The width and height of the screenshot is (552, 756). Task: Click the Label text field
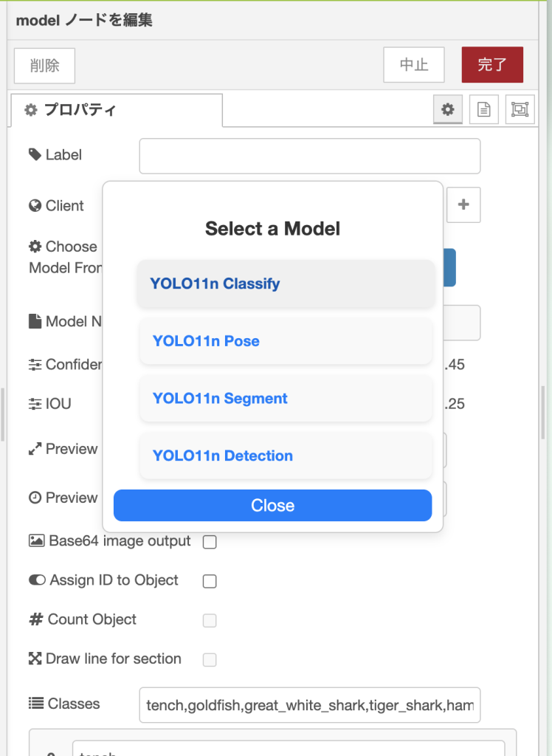[x=310, y=156]
